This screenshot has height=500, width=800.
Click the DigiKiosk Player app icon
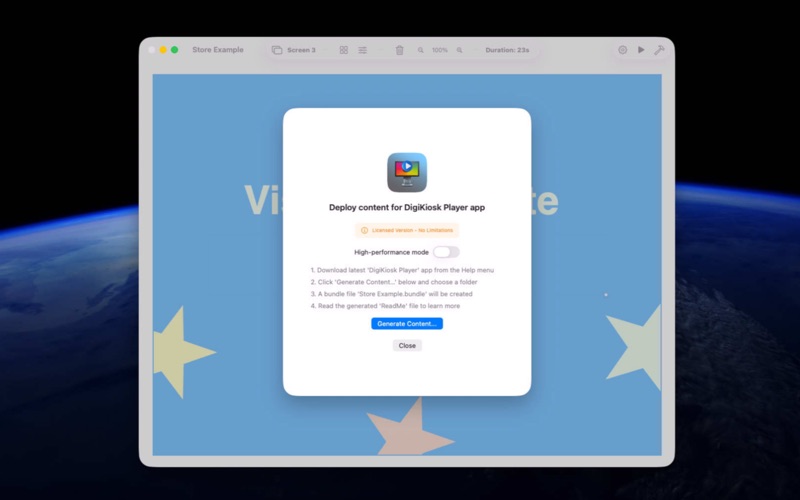click(407, 172)
